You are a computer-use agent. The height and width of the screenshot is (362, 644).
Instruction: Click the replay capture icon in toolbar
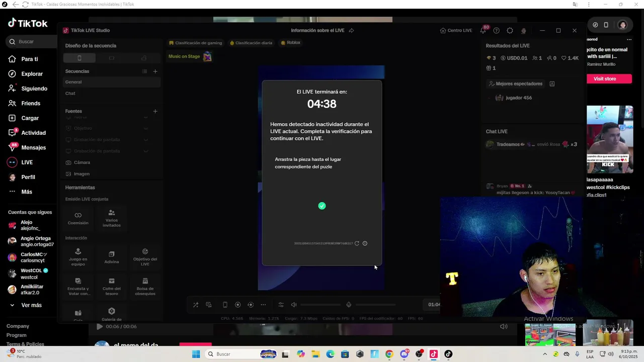[251, 305]
